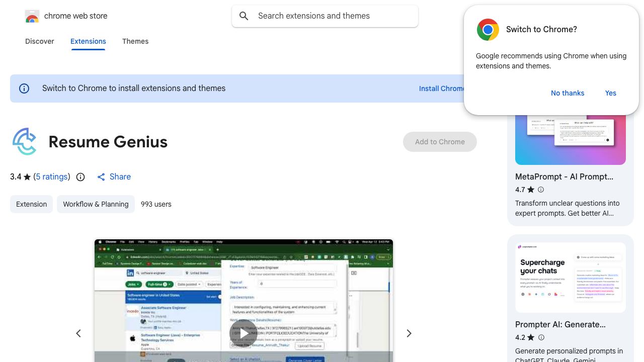Open the Prompter AI extension thumbnail
The image size is (644, 362).
click(x=571, y=278)
